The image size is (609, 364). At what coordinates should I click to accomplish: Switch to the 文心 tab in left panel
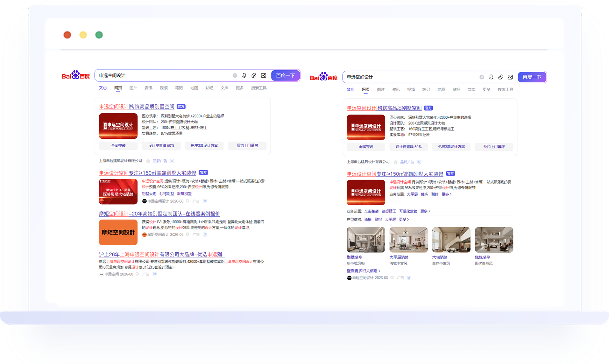click(x=103, y=88)
